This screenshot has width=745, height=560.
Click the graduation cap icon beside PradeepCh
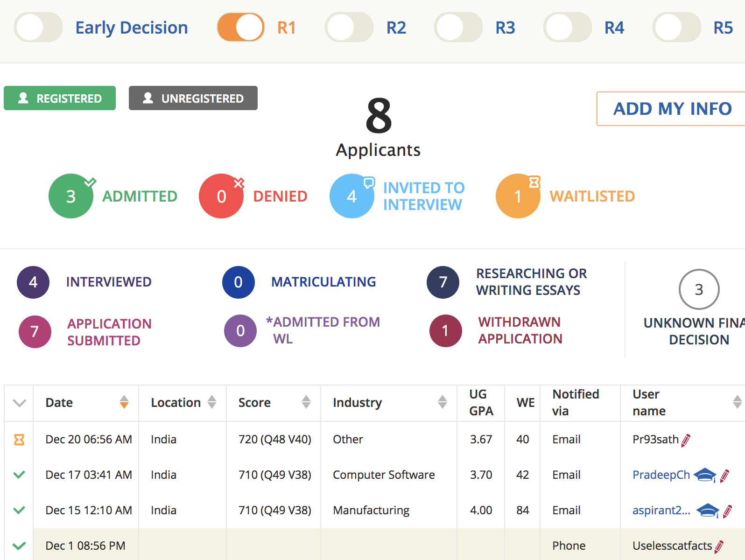705,475
